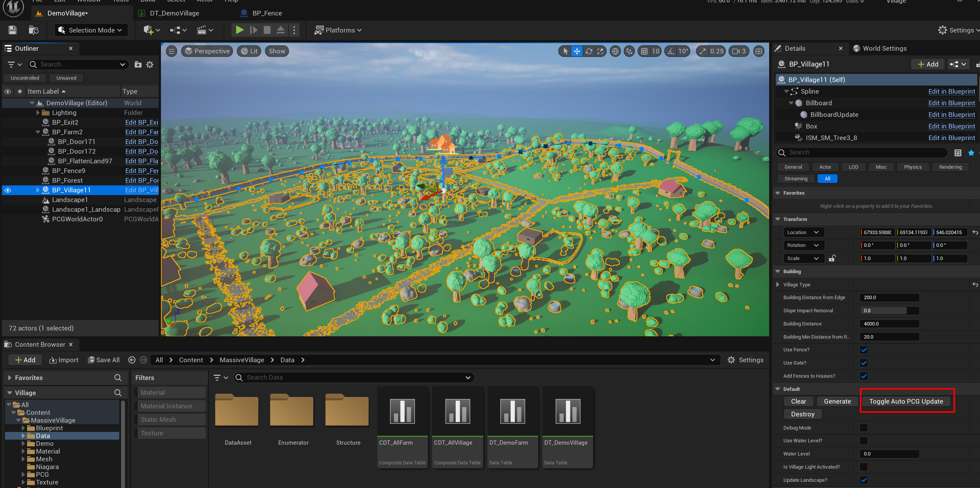The width and height of the screenshot is (980, 488).
Task: Open the DT_DemoVillage editor tab
Action: point(174,13)
